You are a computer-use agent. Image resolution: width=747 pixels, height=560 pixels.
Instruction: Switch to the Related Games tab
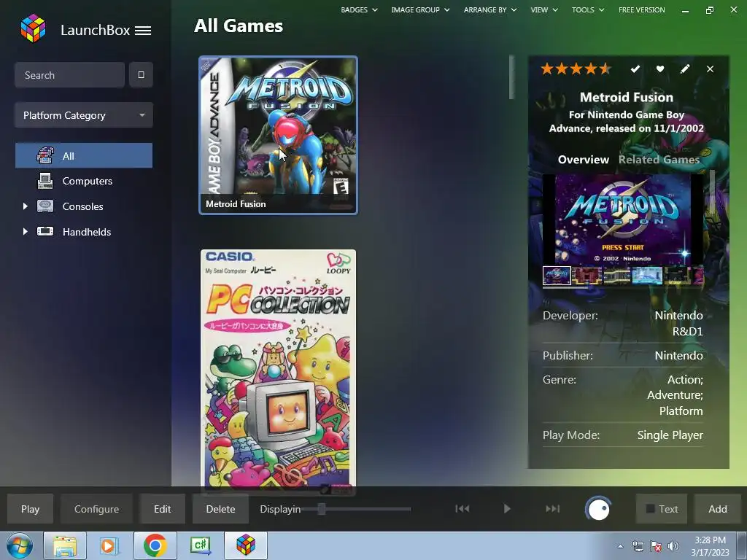(x=659, y=160)
